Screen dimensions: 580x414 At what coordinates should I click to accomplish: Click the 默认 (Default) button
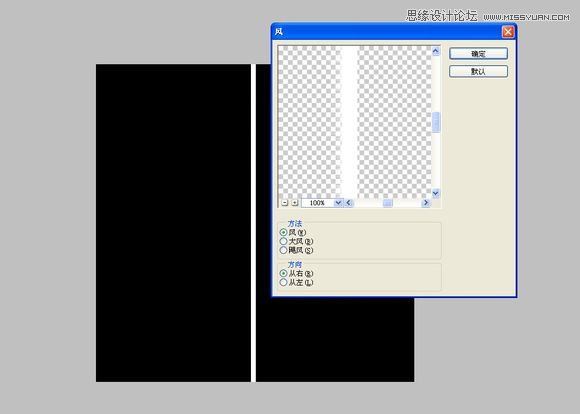478,71
